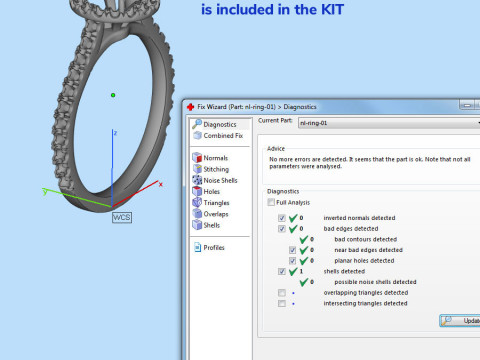The height and width of the screenshot is (360, 480).
Task: Click the green center point on ring
Action: [x=113, y=95]
